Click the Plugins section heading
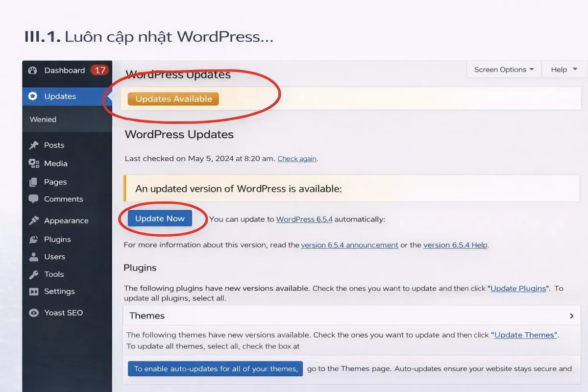Viewport: 588px width, 392px height. click(x=140, y=268)
